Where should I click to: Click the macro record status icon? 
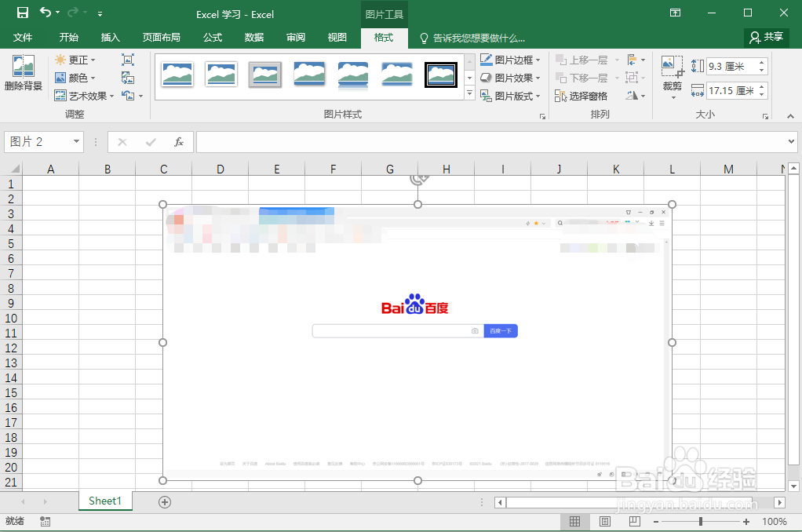click(45, 521)
